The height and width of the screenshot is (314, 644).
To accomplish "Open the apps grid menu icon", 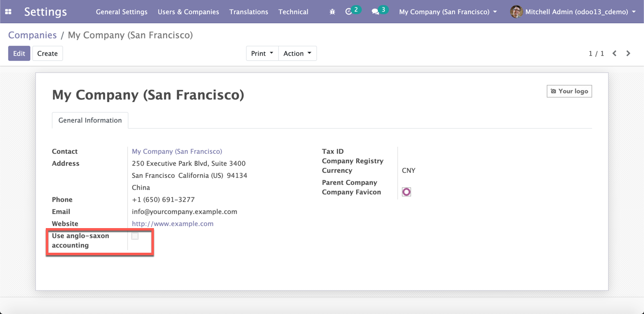I will click(8, 12).
